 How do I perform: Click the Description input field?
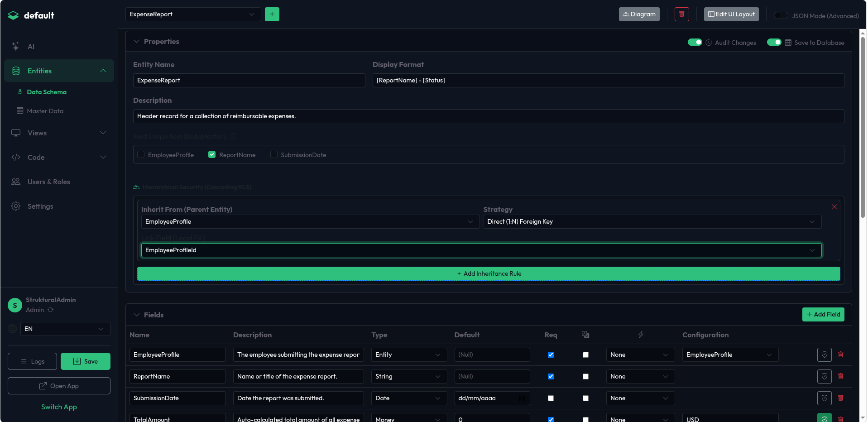pos(489,116)
